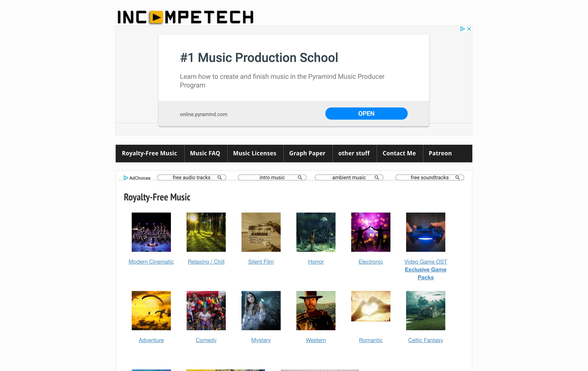588x371 pixels.
Task: Dismiss the banner ad with the X icon
Action: [469, 29]
